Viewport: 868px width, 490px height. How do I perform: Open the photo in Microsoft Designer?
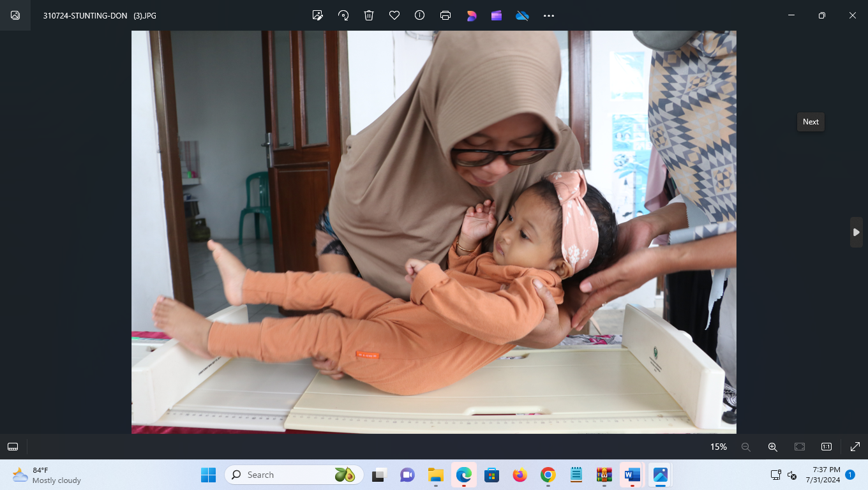471,15
